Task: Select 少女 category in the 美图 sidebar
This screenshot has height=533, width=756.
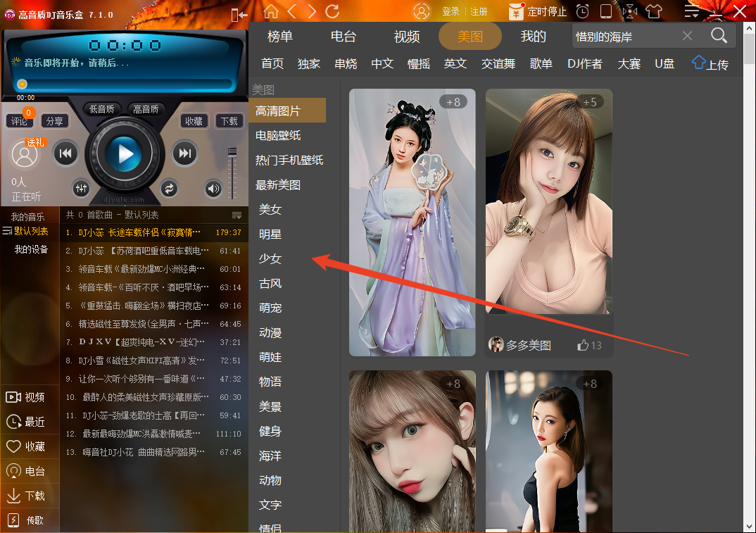Action: (270, 258)
